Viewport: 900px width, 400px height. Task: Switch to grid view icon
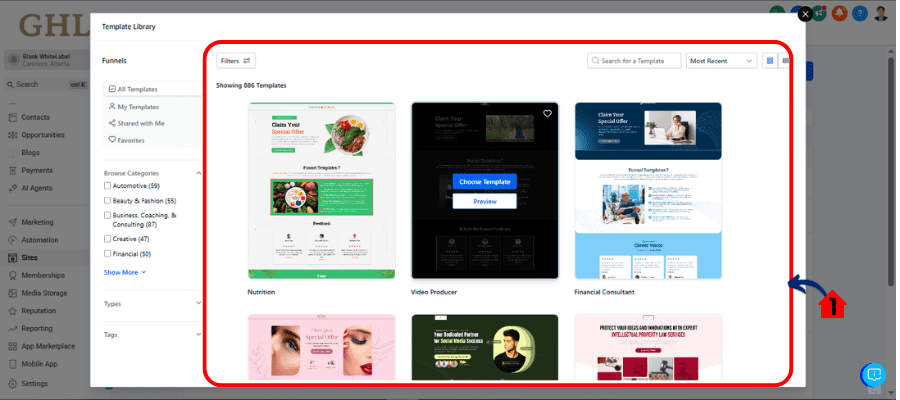click(770, 61)
